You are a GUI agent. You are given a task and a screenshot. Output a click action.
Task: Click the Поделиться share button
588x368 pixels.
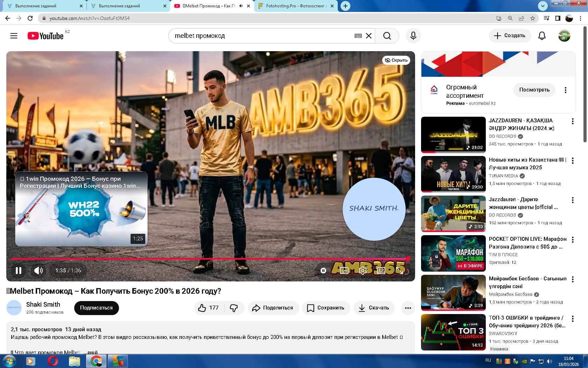tap(273, 308)
